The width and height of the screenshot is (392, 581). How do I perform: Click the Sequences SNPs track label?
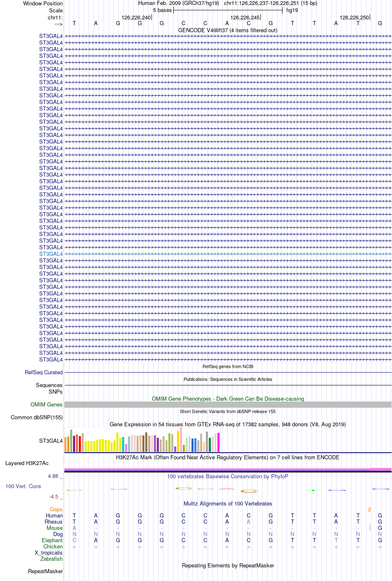pos(49,388)
